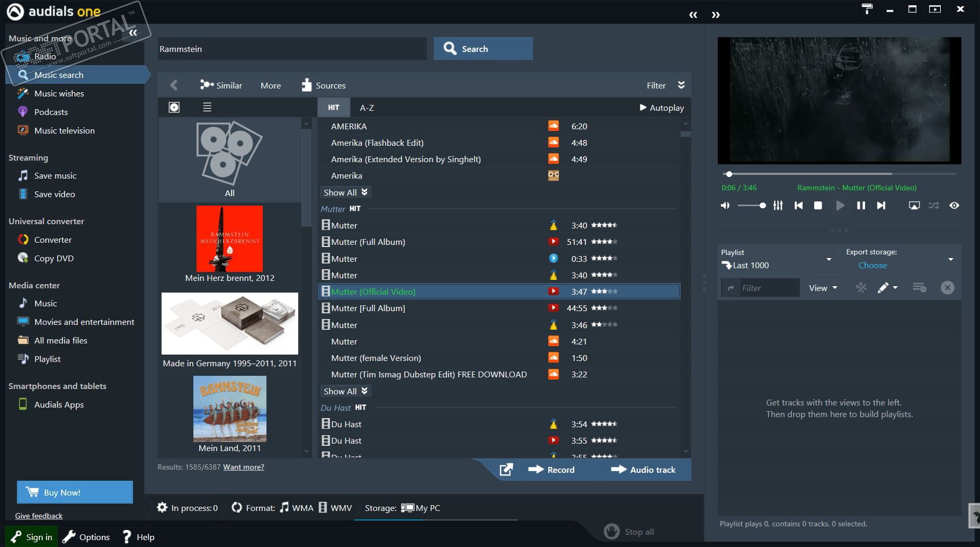Viewport: 980px width, 547px height.
Task: Open the View dropdown in playlist
Action: (x=823, y=288)
